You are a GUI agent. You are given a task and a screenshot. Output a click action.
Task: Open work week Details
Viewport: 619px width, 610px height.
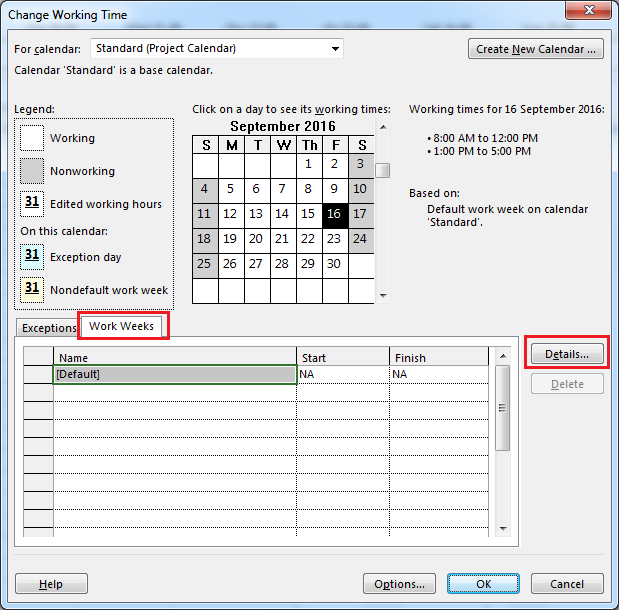(x=566, y=354)
